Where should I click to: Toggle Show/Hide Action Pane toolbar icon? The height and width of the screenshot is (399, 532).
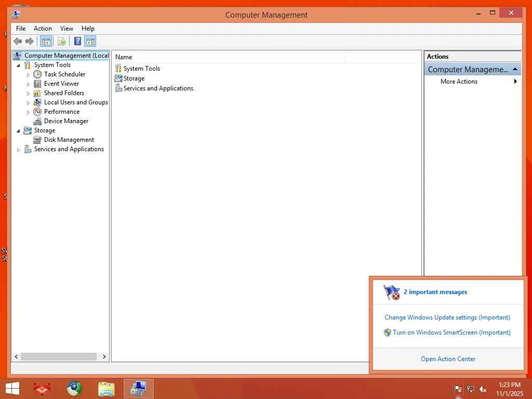coord(90,42)
